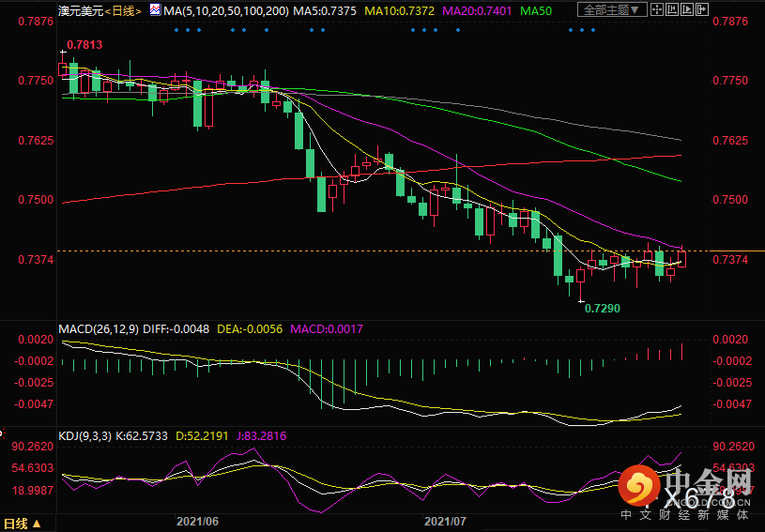Click the shift-chart-right arrow icon
This screenshot has height=532, width=765.
(702, 9)
